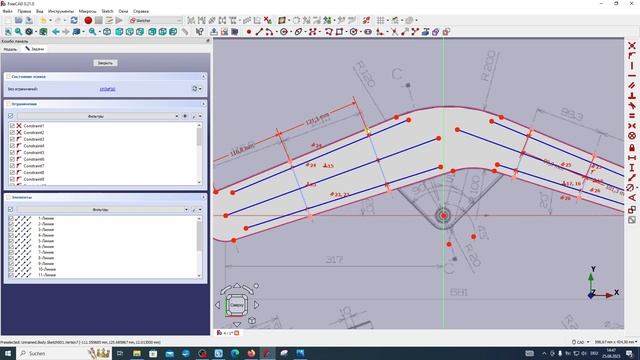This screenshot has width=640, height=360.
Task: Click Fit all view icon
Action: click(x=8, y=31)
